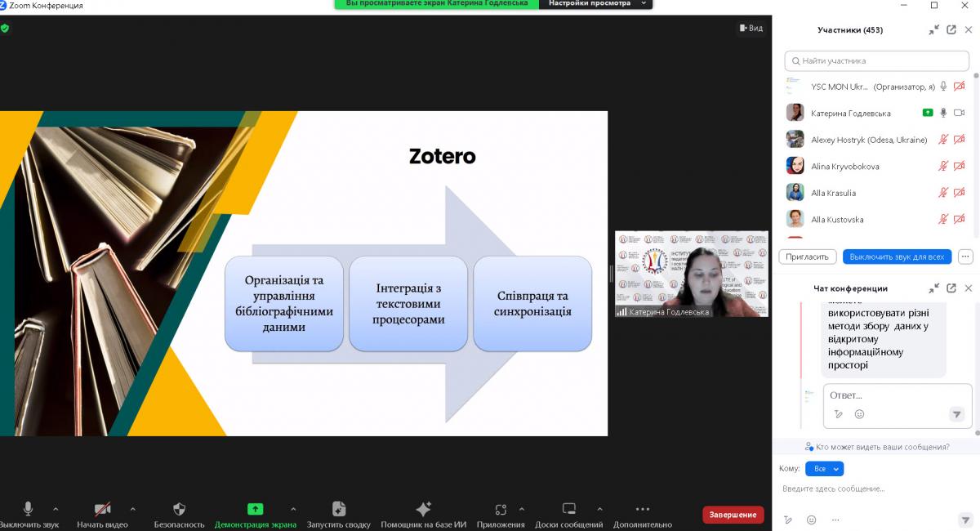Pop out the participants panel
The width and height of the screenshot is (980, 531).
951,30
